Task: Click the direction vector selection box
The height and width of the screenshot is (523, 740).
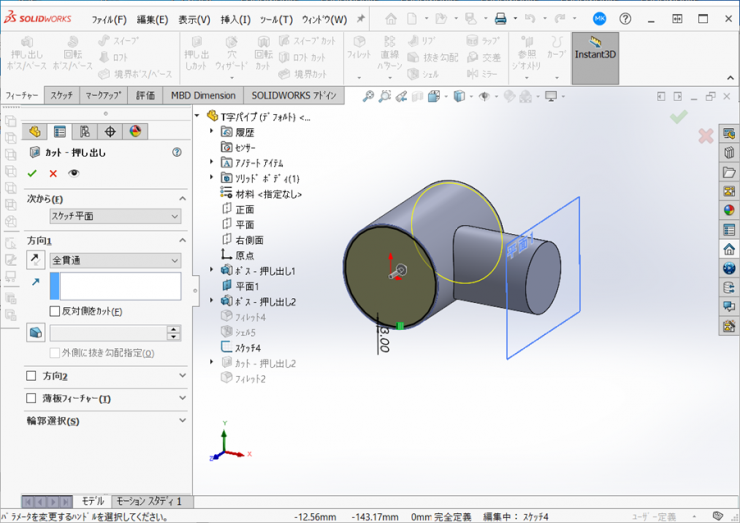Action: click(120, 286)
